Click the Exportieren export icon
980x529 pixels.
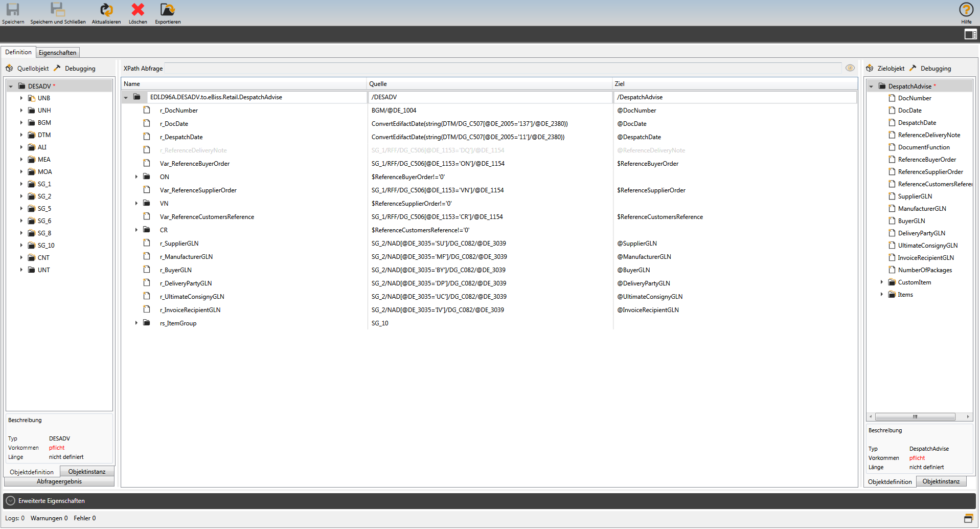pos(167,10)
